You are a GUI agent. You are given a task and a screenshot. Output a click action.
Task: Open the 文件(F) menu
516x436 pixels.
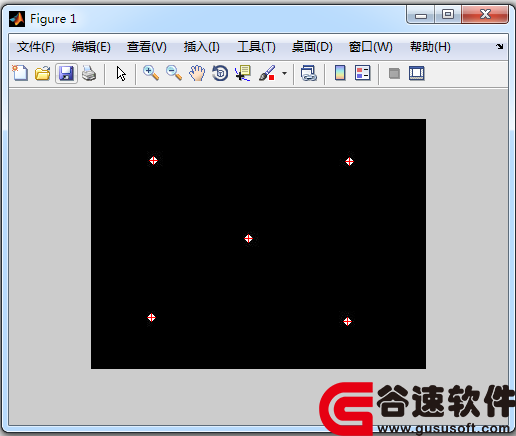pos(36,47)
